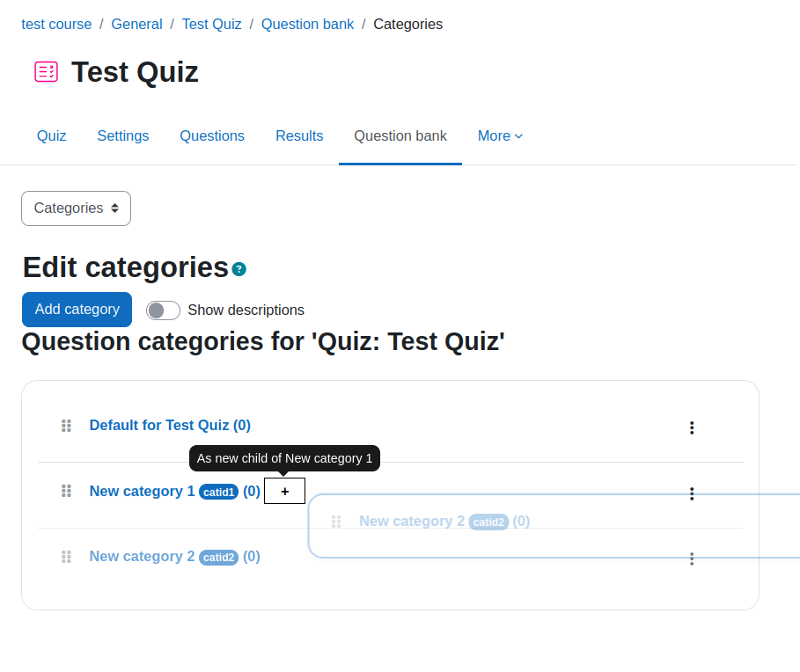Open the New category 1 link

pyautogui.click(x=142, y=491)
